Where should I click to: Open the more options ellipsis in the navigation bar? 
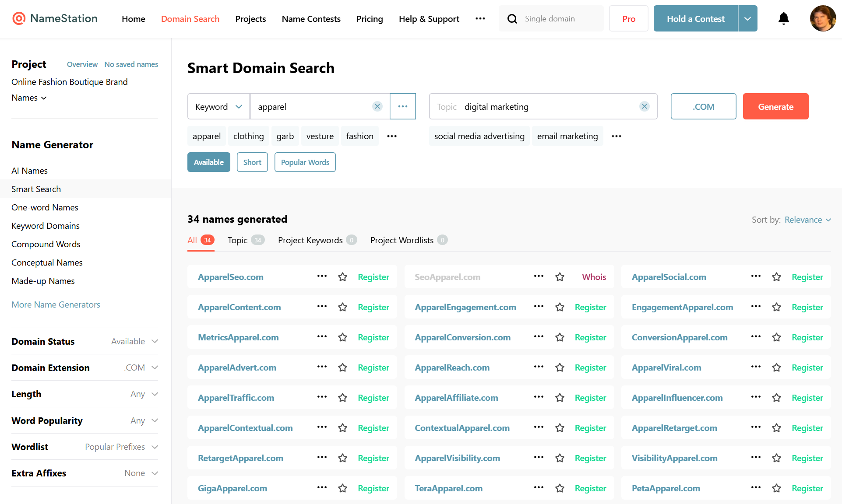click(x=480, y=18)
